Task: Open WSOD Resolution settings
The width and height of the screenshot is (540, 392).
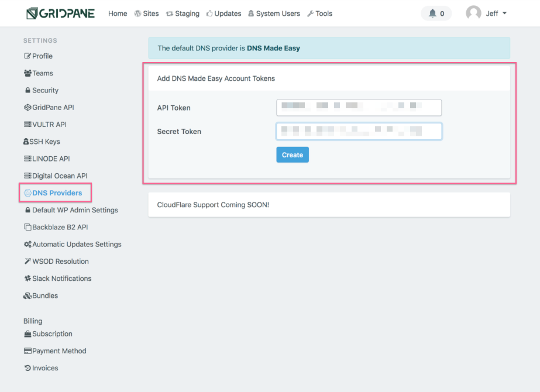Action: pyautogui.click(x=61, y=261)
